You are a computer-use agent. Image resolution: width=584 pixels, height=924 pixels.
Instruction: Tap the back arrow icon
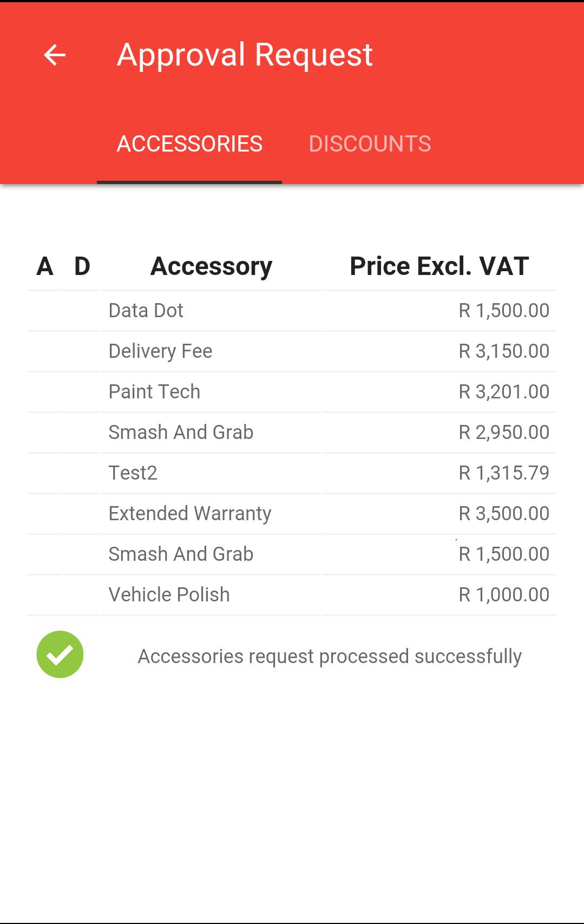pyautogui.click(x=55, y=55)
